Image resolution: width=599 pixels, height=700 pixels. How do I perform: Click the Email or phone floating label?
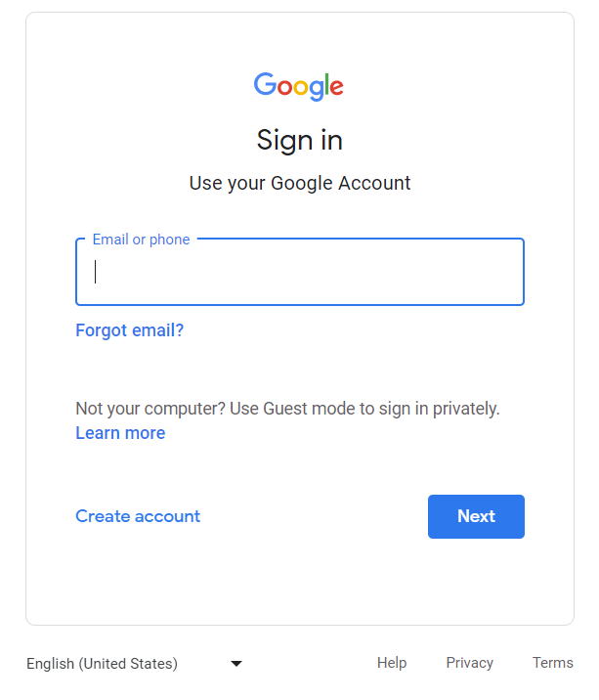(x=141, y=240)
